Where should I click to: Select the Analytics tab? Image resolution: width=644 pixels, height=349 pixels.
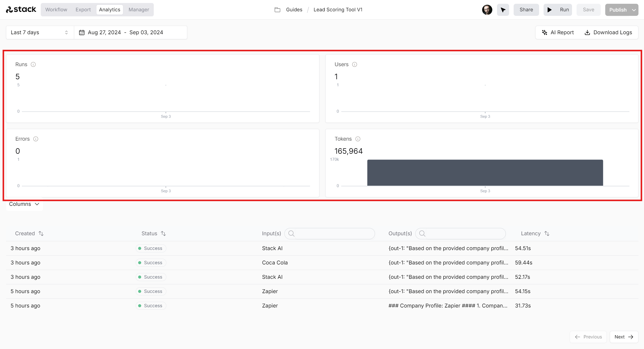pos(109,10)
